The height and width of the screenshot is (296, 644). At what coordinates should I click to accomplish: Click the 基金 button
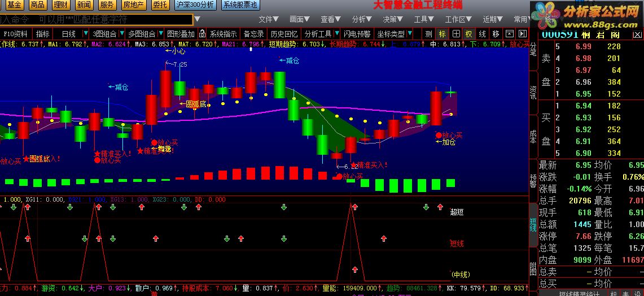tap(14, 5)
